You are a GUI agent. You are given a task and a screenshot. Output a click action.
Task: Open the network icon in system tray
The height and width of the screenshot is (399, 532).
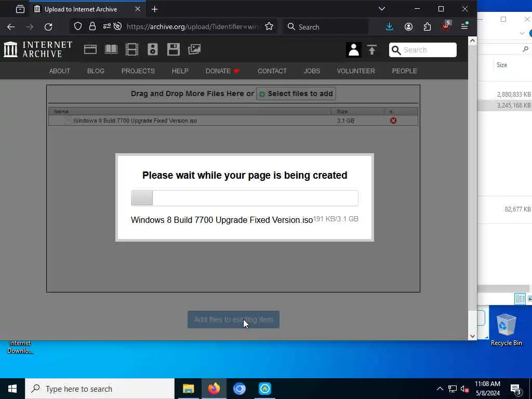point(453,389)
